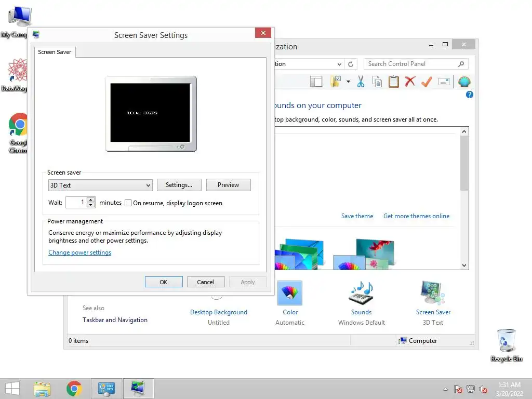Switch to Personalization taskbar window button
This screenshot has width=532, height=399.
pyautogui.click(x=138, y=389)
